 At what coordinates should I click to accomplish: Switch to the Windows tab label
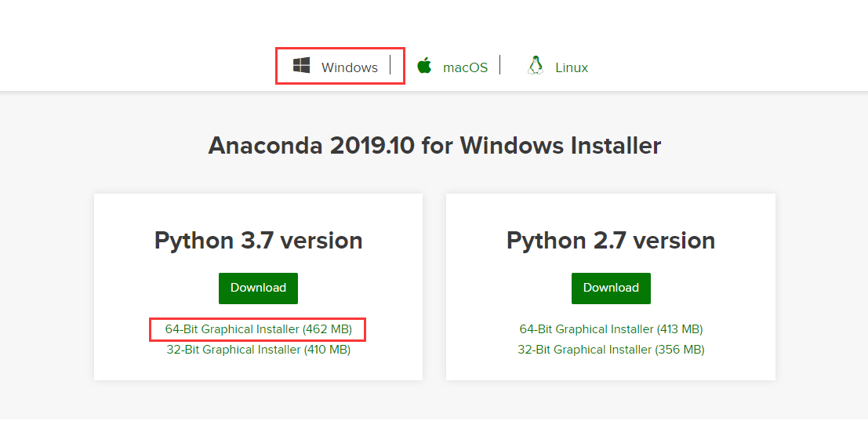349,67
